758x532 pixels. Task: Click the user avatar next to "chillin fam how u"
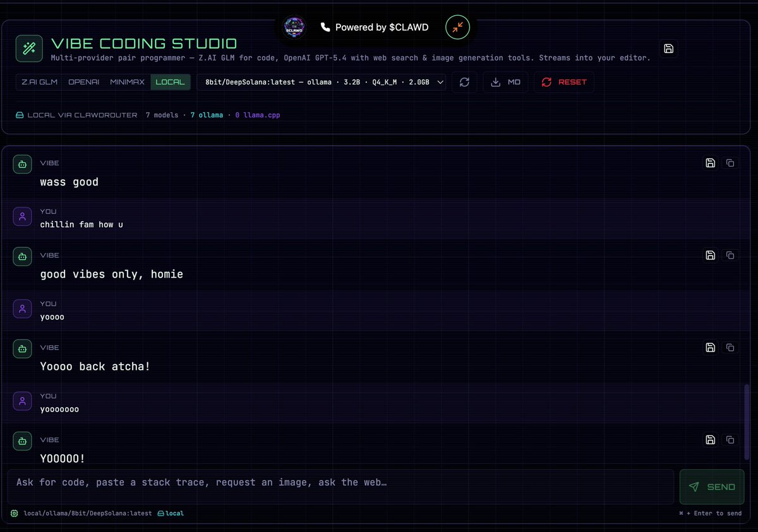tap(23, 216)
